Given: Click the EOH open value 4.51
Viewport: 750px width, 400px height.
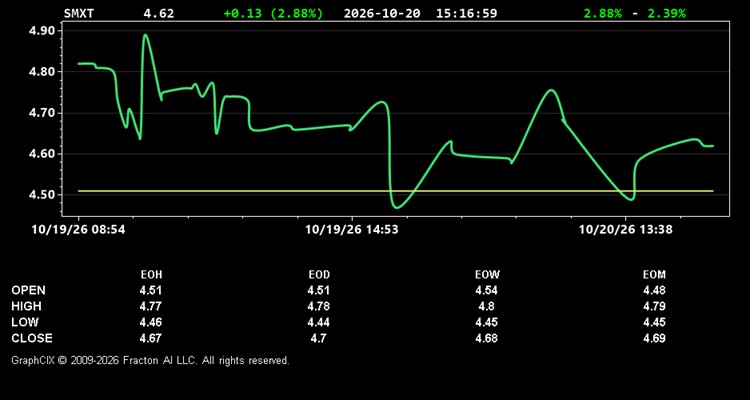Looking at the screenshot, I should click(151, 290).
